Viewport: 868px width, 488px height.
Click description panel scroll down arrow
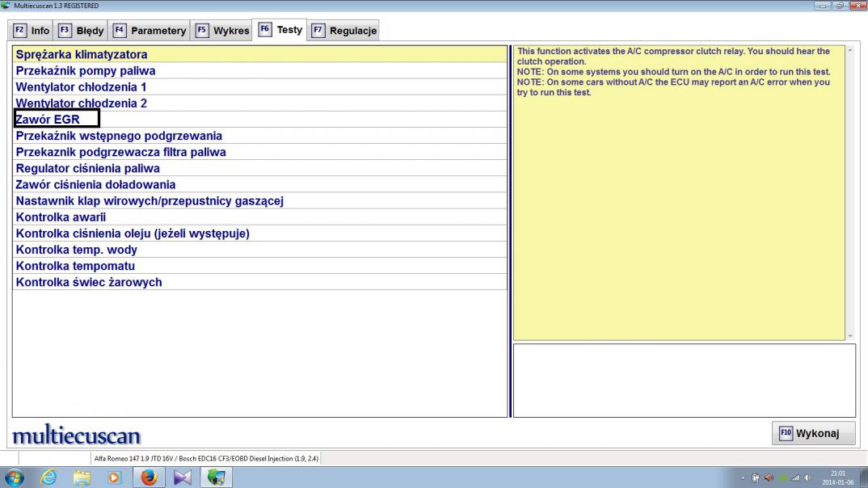[850, 336]
